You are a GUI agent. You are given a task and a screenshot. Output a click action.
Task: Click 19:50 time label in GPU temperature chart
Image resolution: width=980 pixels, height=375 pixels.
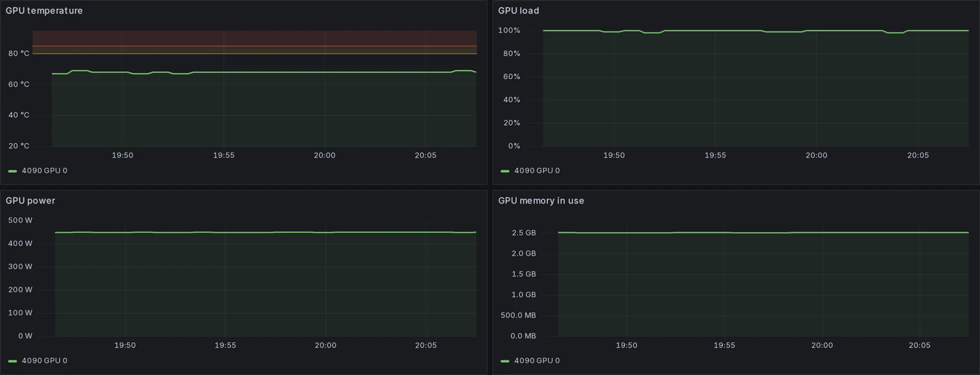123,156
